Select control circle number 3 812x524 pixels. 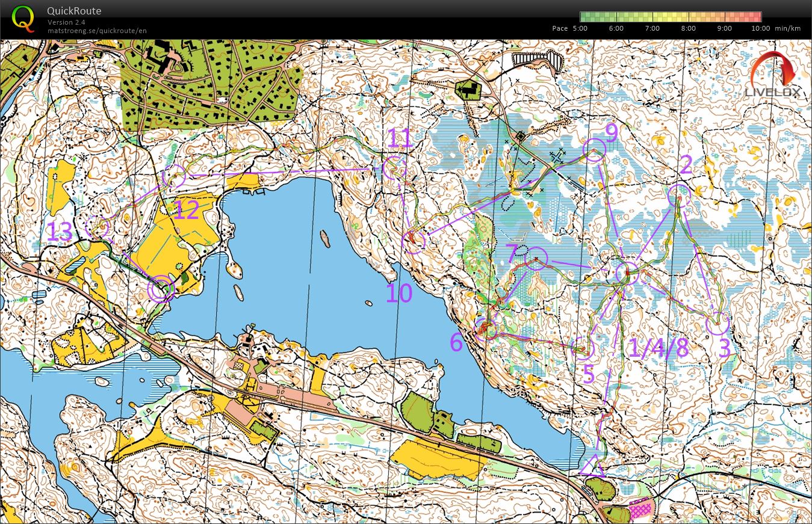click(717, 323)
